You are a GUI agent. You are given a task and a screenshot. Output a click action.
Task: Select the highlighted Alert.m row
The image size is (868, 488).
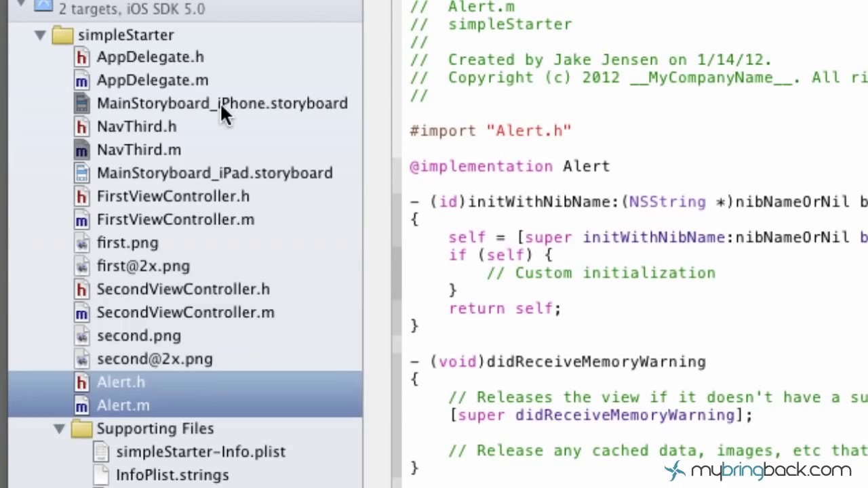click(x=185, y=406)
